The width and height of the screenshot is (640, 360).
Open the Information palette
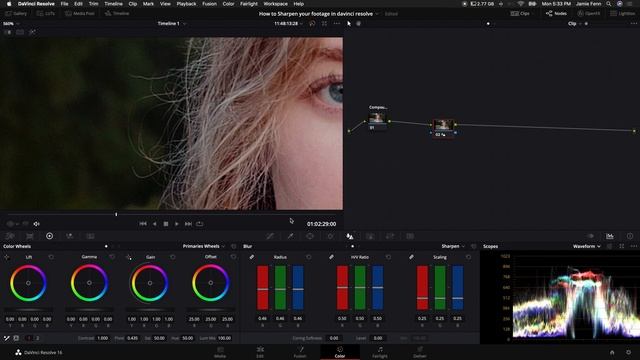[x=630, y=236]
